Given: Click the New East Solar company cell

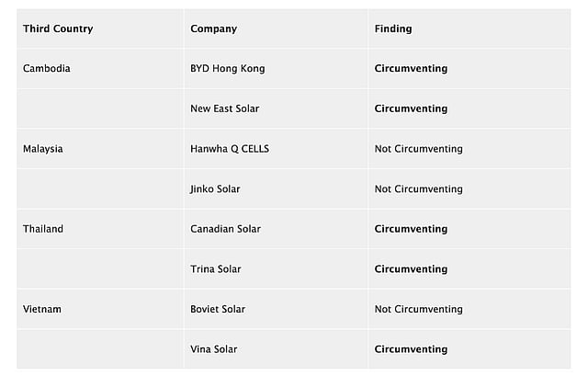Looking at the screenshot, I should (225, 108).
